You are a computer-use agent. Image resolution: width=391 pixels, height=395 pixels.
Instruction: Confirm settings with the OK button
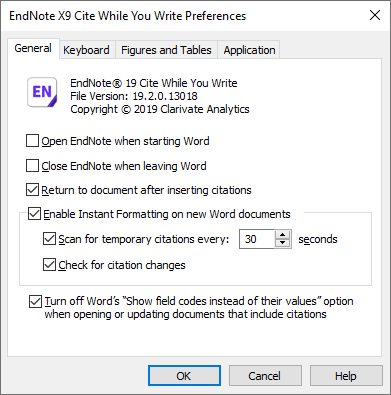click(x=184, y=376)
